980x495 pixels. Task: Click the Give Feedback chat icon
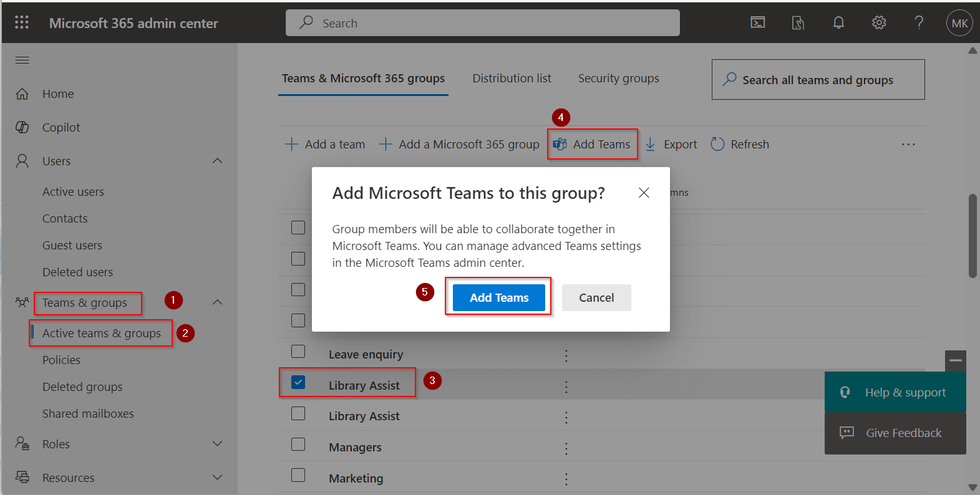pos(847,433)
